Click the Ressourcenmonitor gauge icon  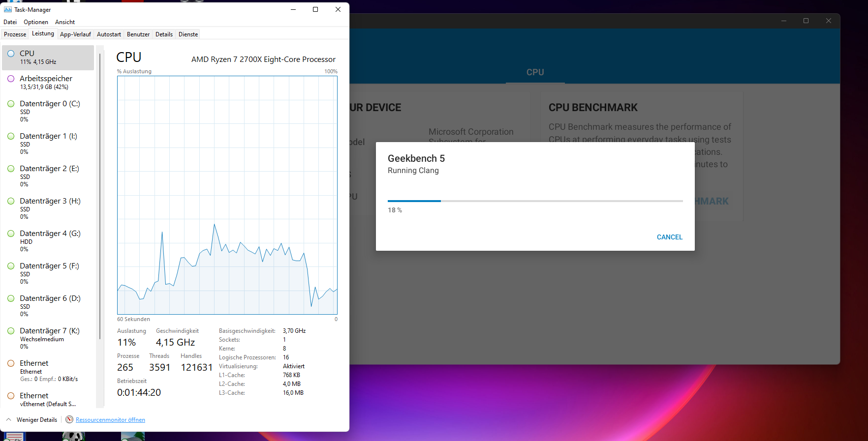(69, 419)
